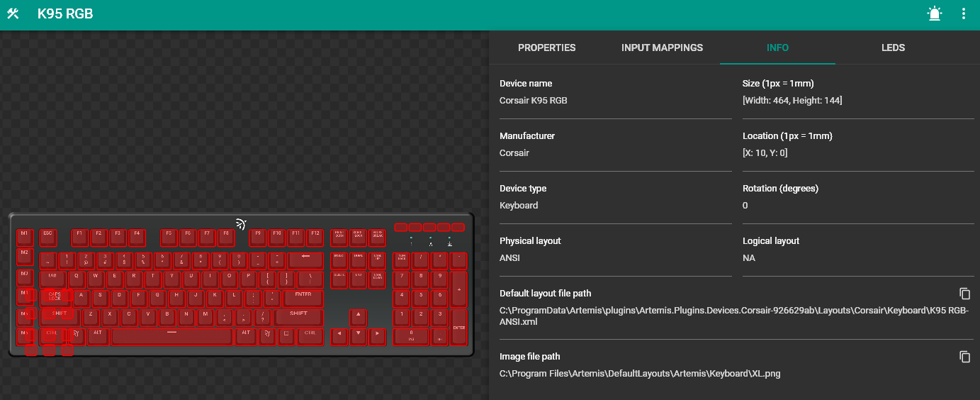The image size is (980, 400).
Task: Click the F8 key on the keyboard
Action: pyautogui.click(x=226, y=237)
